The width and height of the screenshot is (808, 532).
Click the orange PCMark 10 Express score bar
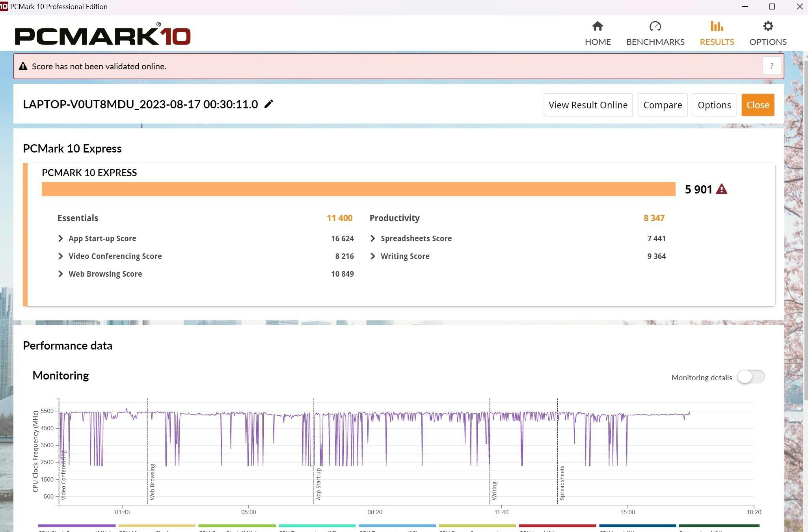point(358,189)
